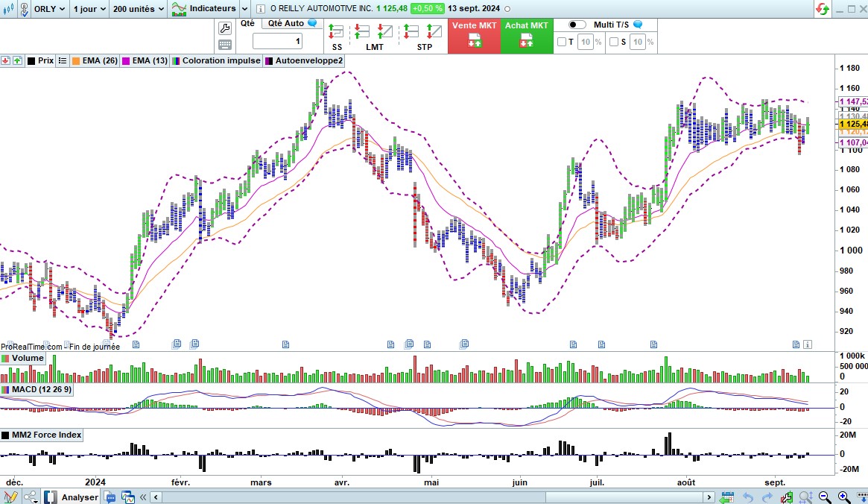Image resolution: width=868 pixels, height=504 pixels.
Task: Click the zoom out magnifier
Action: [824, 497]
